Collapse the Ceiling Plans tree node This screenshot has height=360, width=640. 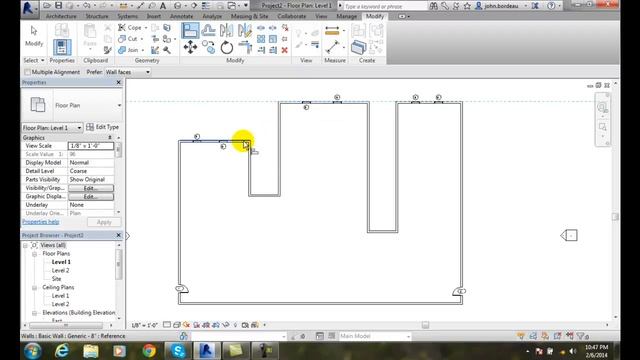tap(34, 287)
